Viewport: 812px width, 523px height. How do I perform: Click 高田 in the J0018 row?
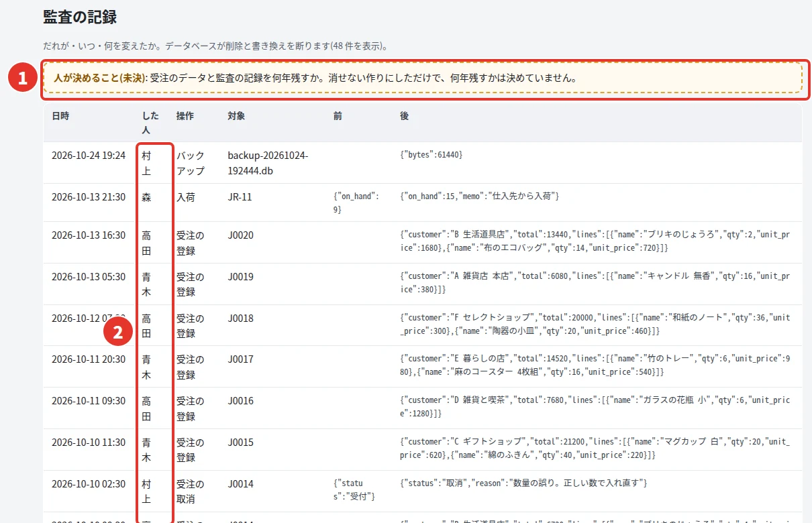(x=146, y=326)
